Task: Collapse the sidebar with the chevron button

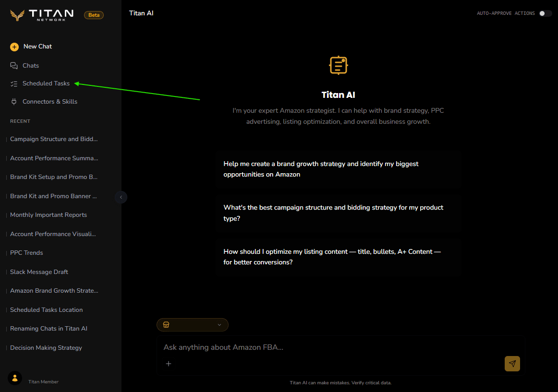Action: 121,197
